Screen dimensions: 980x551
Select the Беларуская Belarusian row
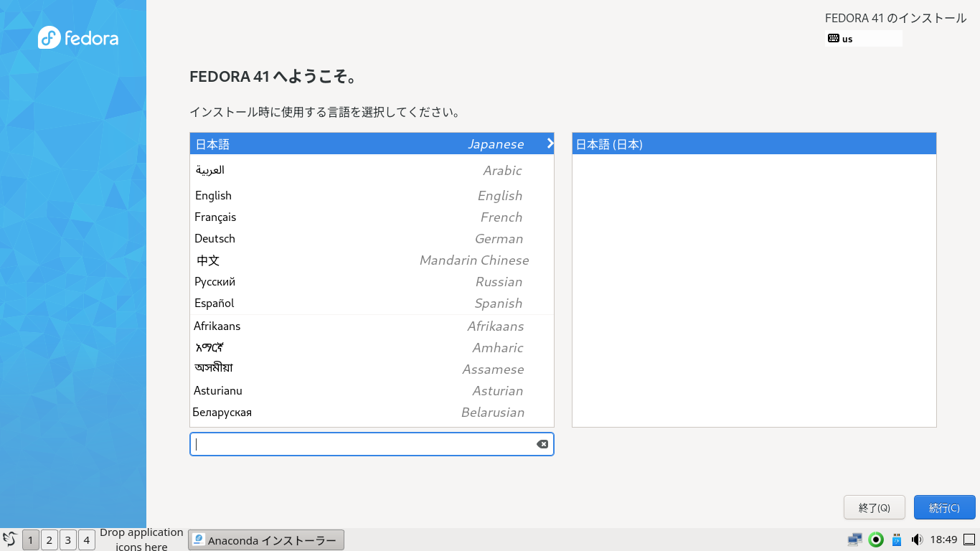point(372,412)
